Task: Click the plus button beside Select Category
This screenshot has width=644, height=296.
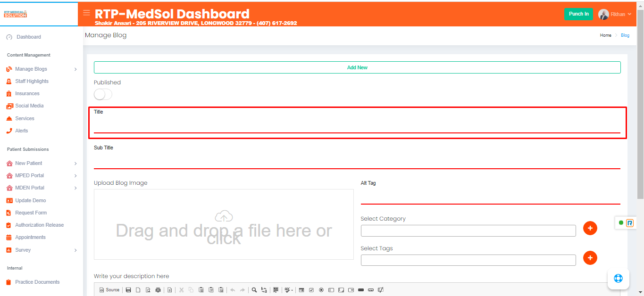Action: [590, 228]
